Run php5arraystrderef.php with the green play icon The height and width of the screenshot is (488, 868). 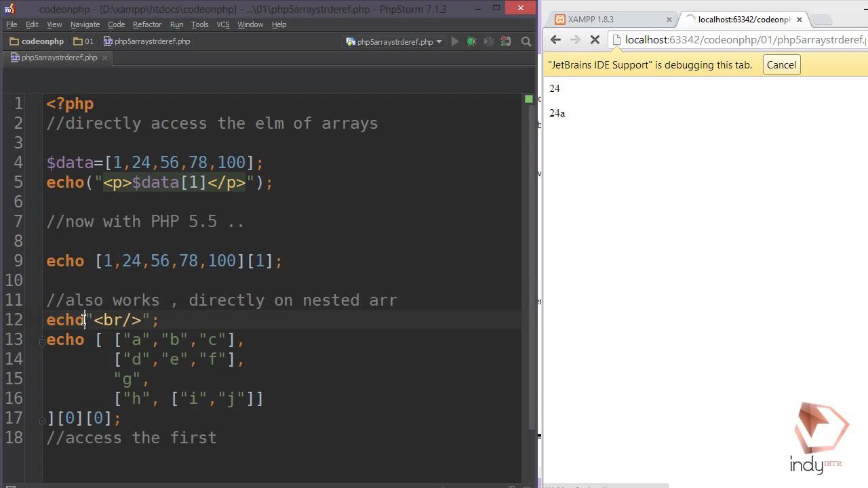[454, 41]
